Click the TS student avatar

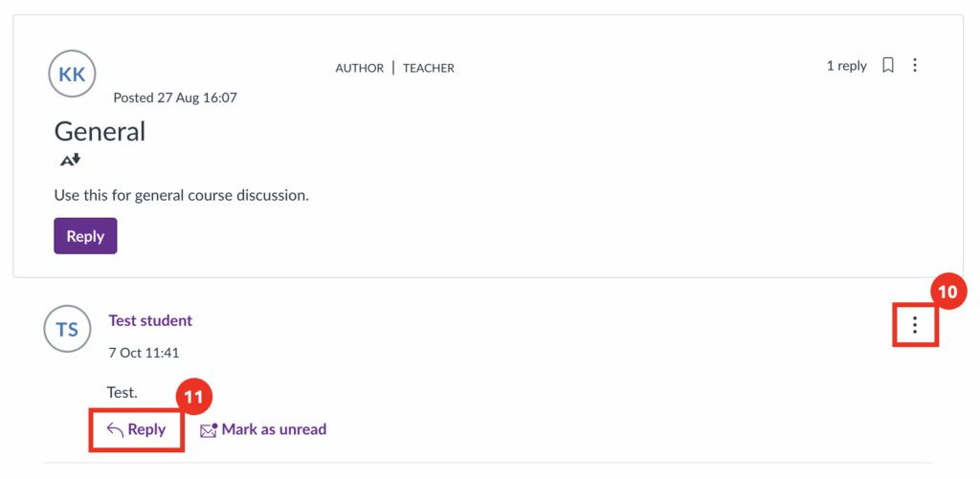tap(67, 330)
